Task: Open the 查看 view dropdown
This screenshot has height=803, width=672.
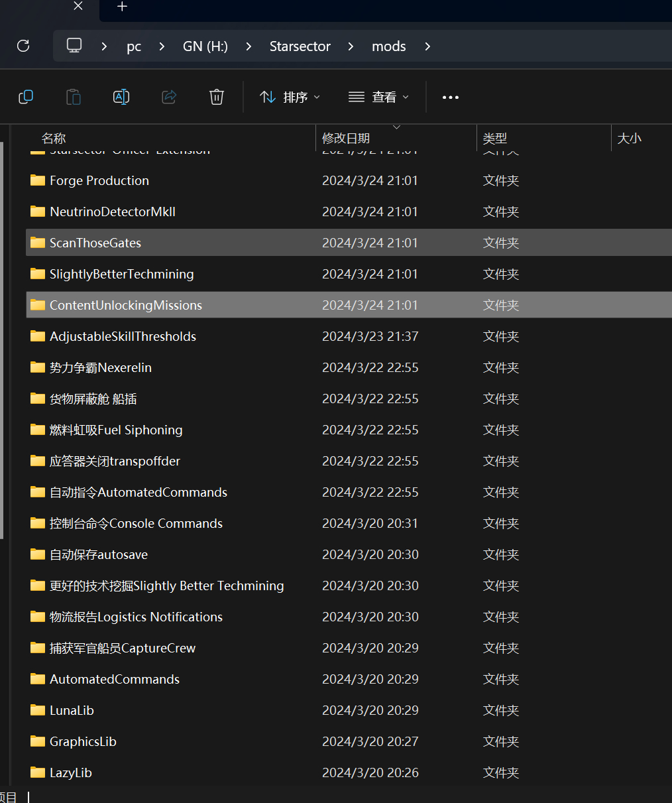Action: click(378, 97)
